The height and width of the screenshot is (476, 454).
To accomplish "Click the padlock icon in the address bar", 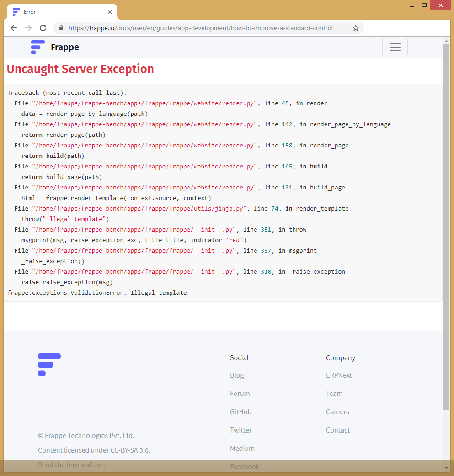I will [61, 28].
